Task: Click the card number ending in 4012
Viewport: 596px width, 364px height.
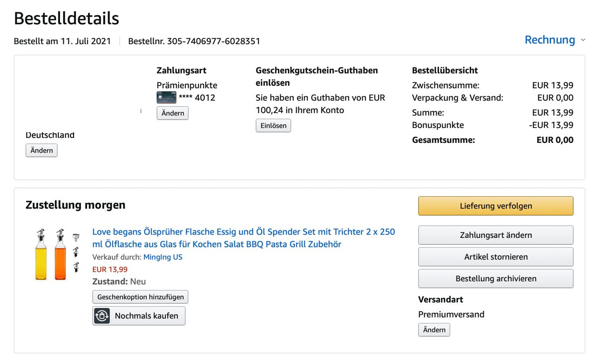Action: [197, 98]
